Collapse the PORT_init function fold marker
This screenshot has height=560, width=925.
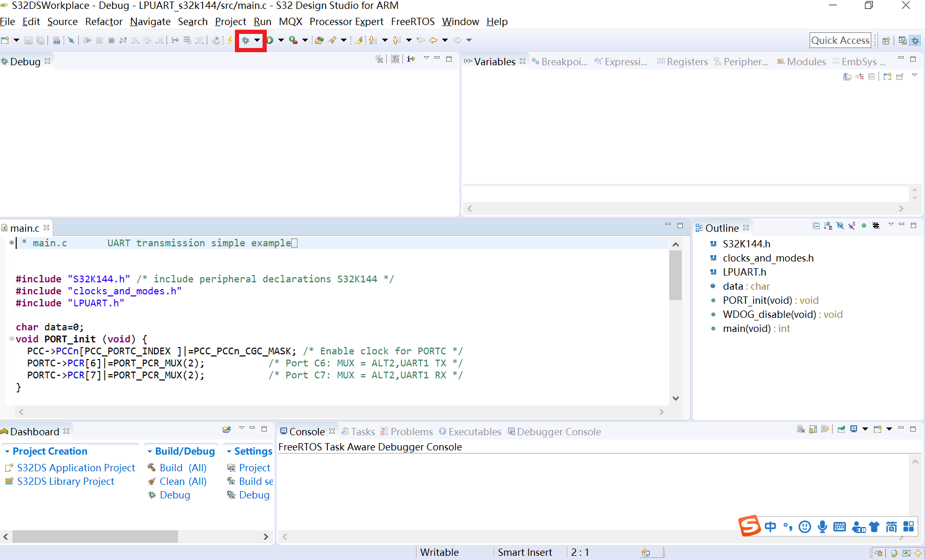[x=11, y=339]
